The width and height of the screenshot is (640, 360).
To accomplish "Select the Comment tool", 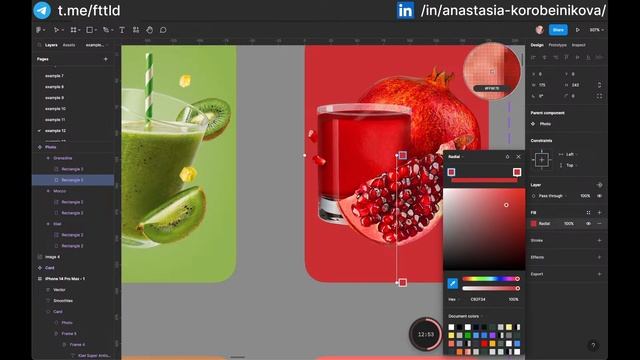I will (163, 30).
